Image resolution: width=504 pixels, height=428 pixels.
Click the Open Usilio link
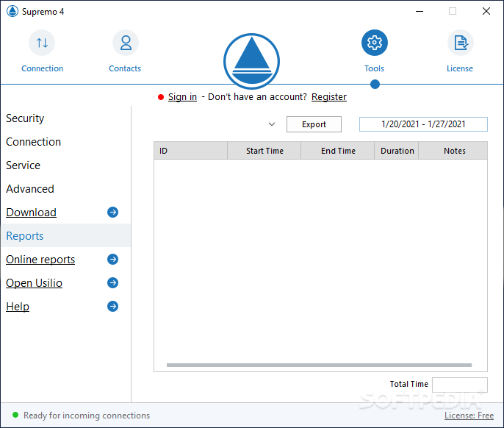coord(34,283)
